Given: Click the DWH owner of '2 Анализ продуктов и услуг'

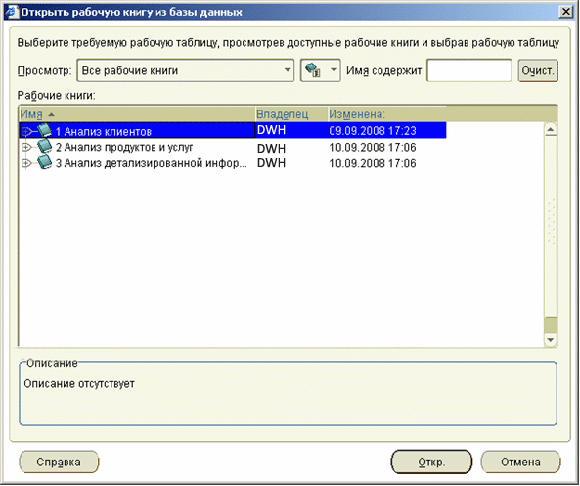Looking at the screenshot, I should point(272,148).
